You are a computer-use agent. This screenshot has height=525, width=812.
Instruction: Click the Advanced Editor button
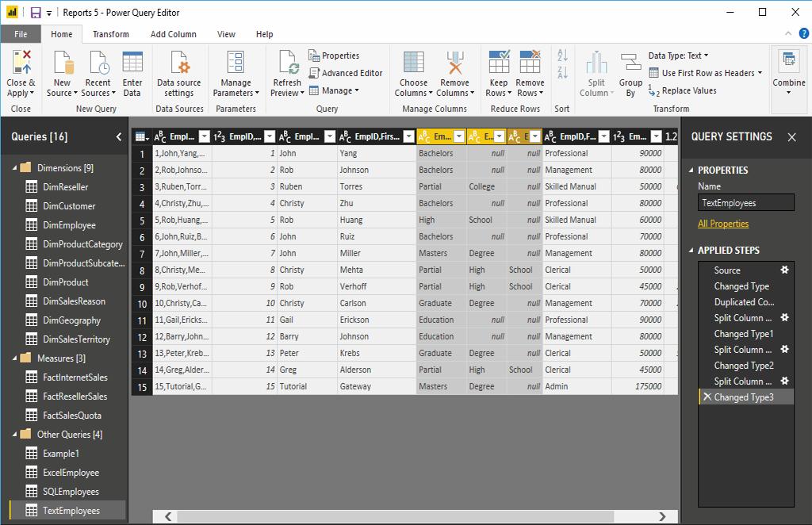[346, 73]
